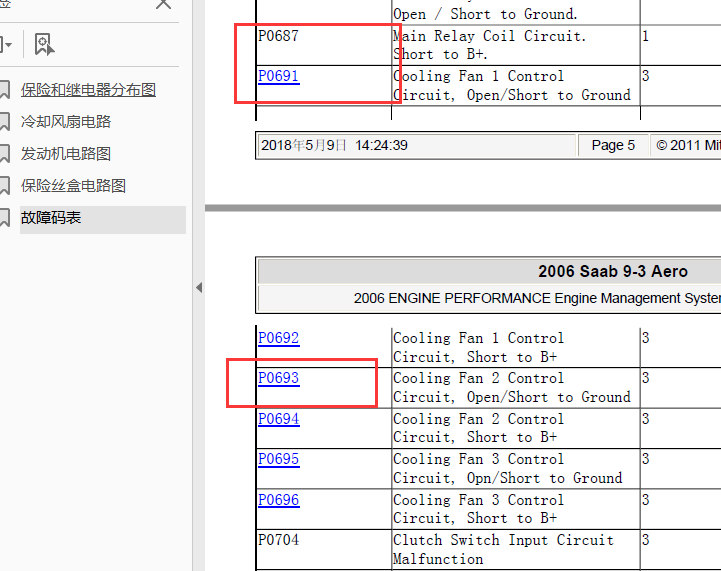Click the find current bookmark icon

[x=44, y=45]
